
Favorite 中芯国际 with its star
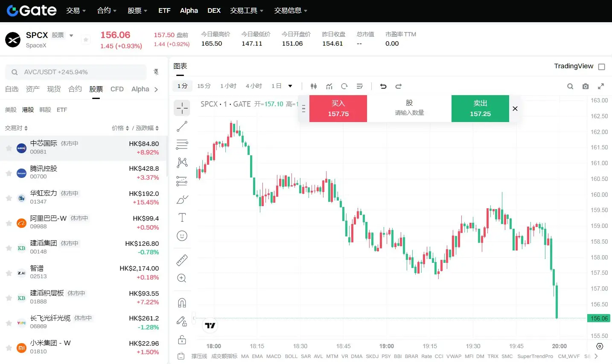9,148
